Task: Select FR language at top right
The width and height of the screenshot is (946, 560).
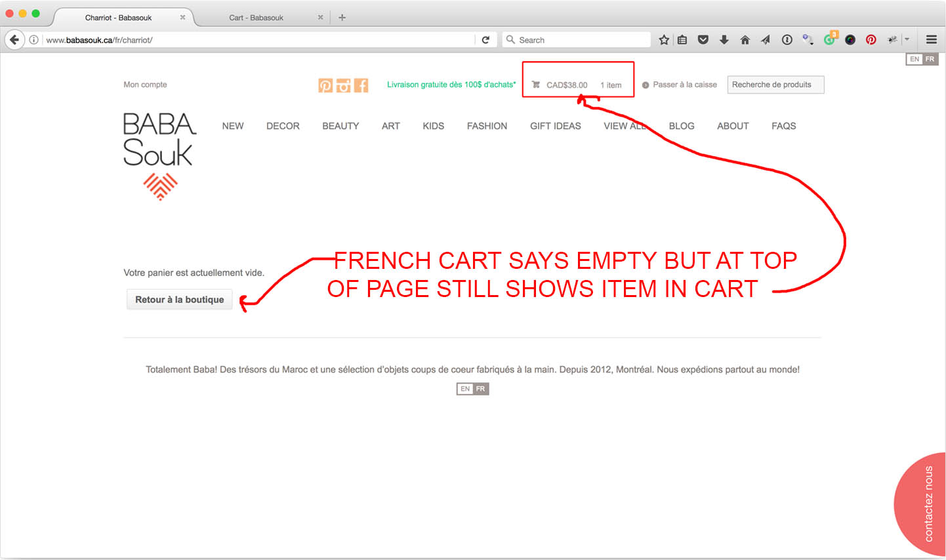Action: 930,59
